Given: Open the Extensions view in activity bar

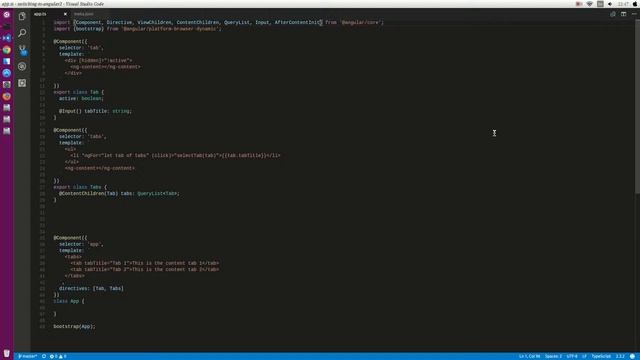Looking at the screenshot, I should pyautogui.click(x=22, y=83).
